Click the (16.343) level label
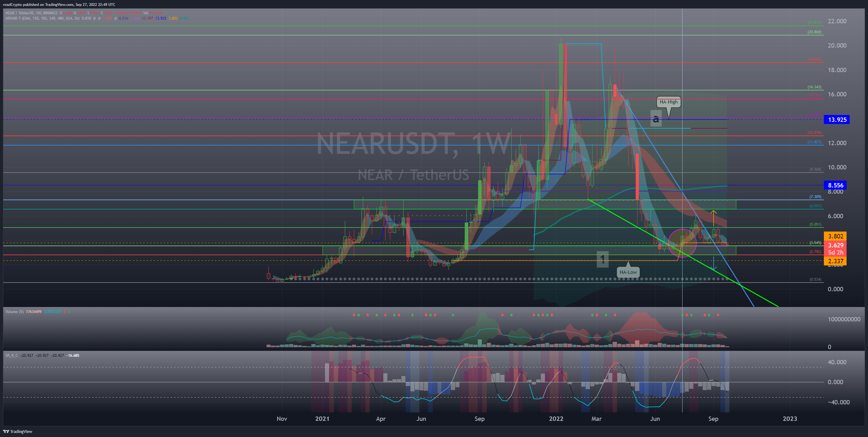 (x=814, y=87)
